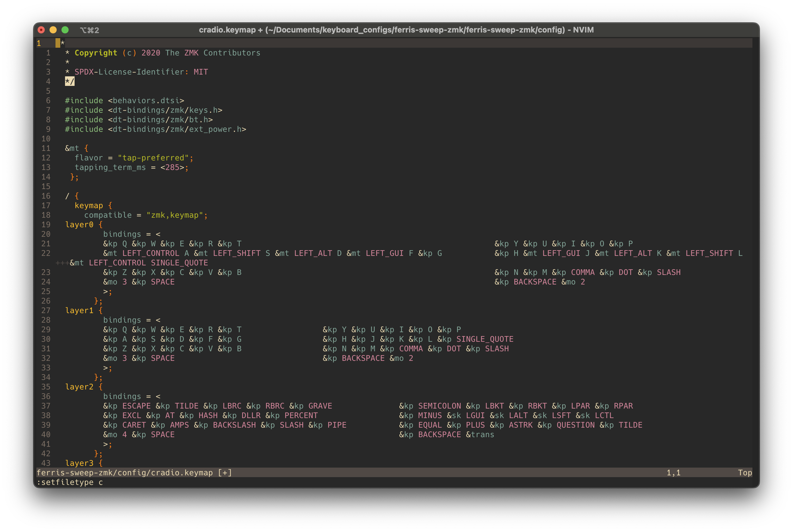Image resolution: width=793 pixels, height=532 pixels.
Task: Click the 285 tapping term value
Action: click(172, 168)
